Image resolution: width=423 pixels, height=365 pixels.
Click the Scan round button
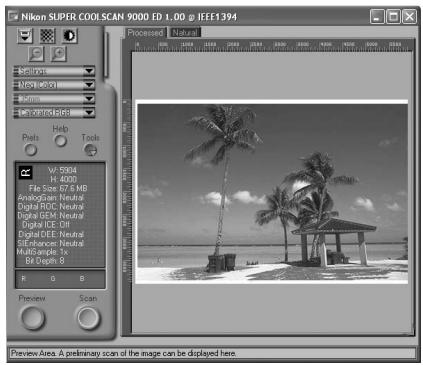click(88, 317)
